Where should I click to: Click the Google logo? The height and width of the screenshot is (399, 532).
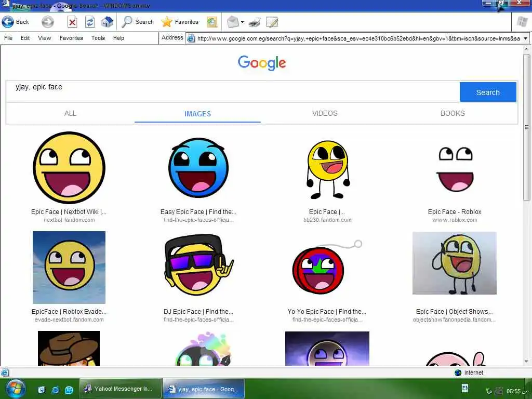(262, 63)
